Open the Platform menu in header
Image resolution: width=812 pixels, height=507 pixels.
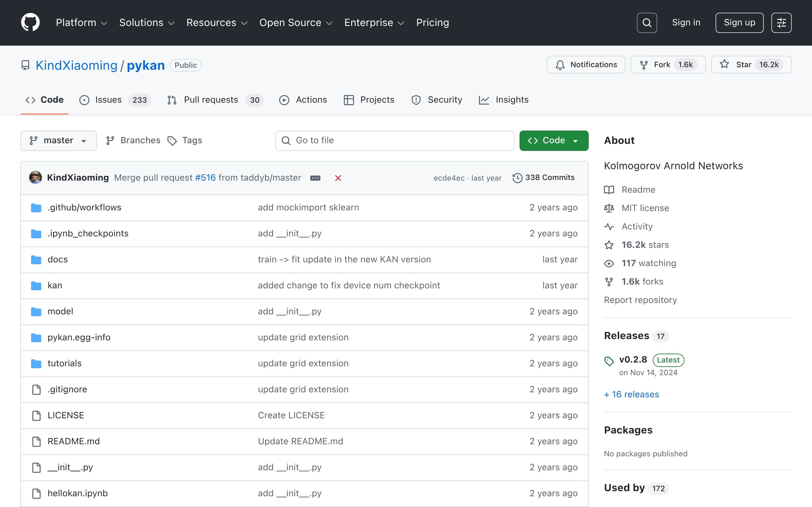pos(82,23)
